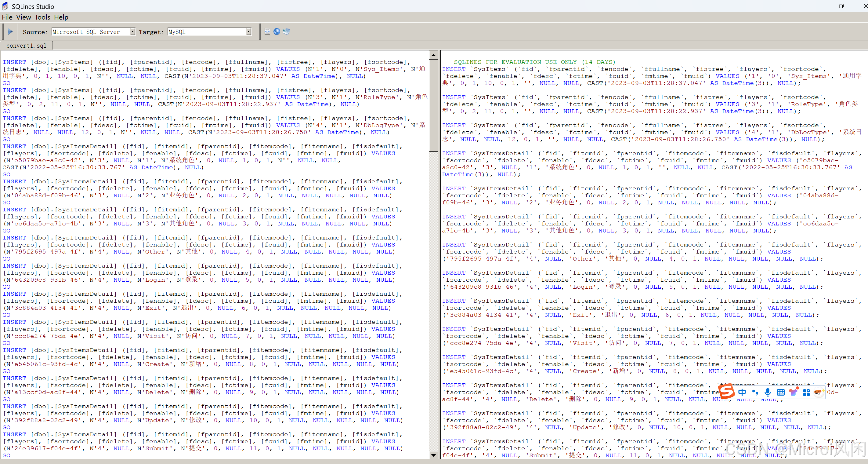Open the Help menu
Screen dimensions: 868x464
[x=61, y=17]
